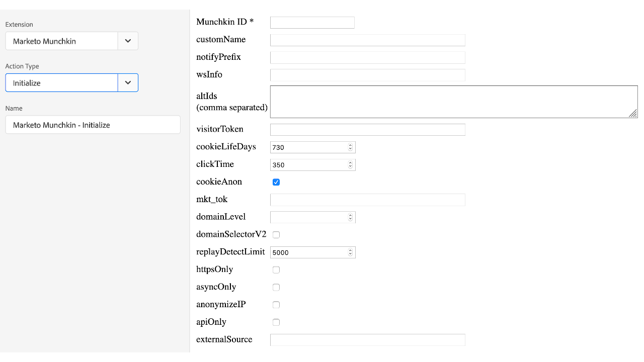
Task: Click the replayDetectLimit spinner arrows
Action: [351, 252]
